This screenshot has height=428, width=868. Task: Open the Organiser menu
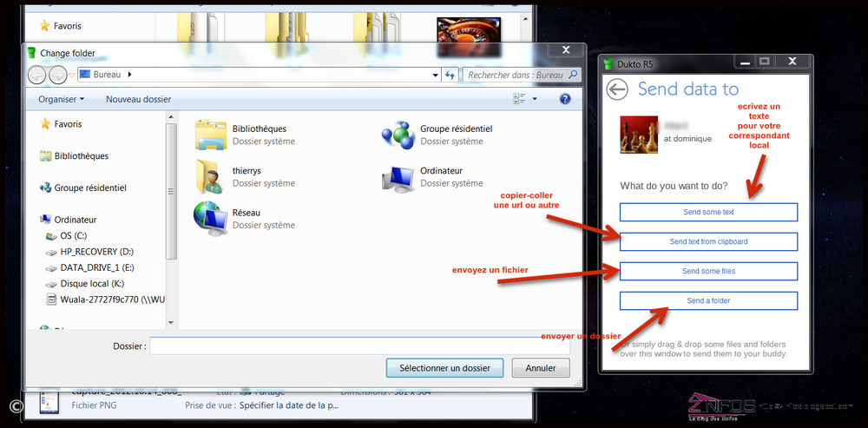pos(61,99)
